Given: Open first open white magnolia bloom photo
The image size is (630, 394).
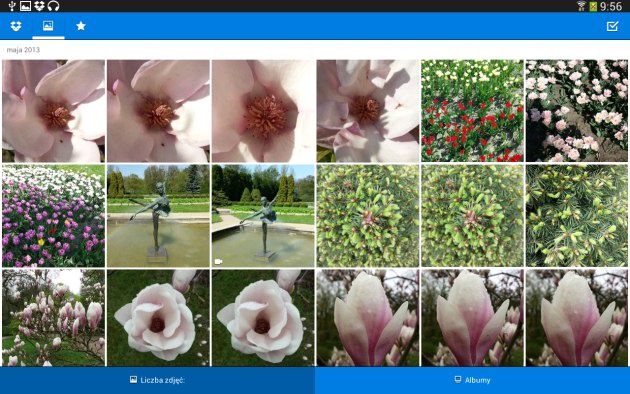Looking at the screenshot, I should pos(158,318).
